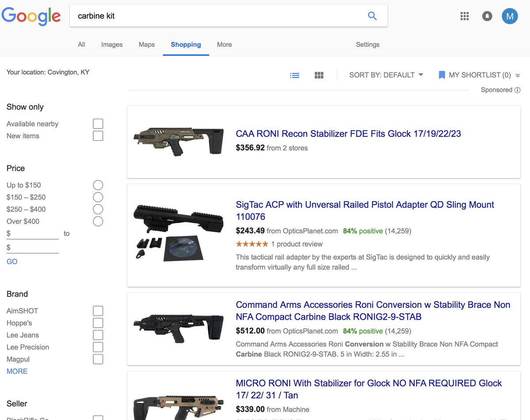Viewport: 530px width, 420px height.
Task: Click the $356.92 from 2 stores text
Action: [272, 148]
